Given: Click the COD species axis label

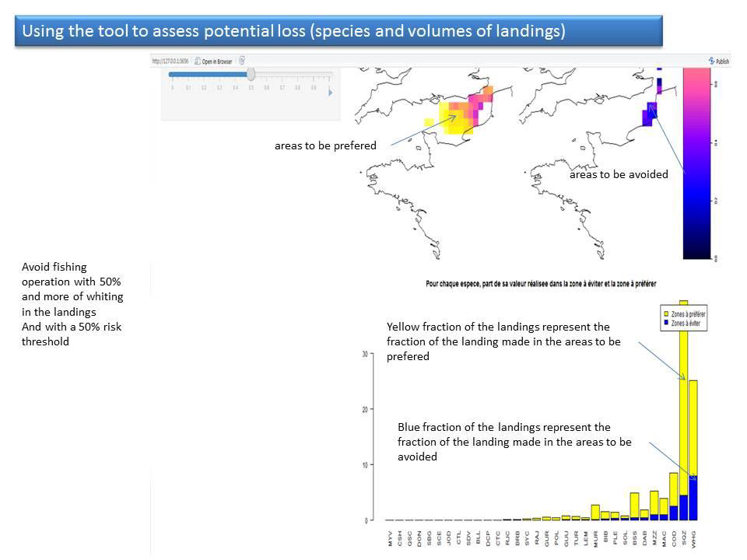Looking at the screenshot, I should click(x=674, y=538).
